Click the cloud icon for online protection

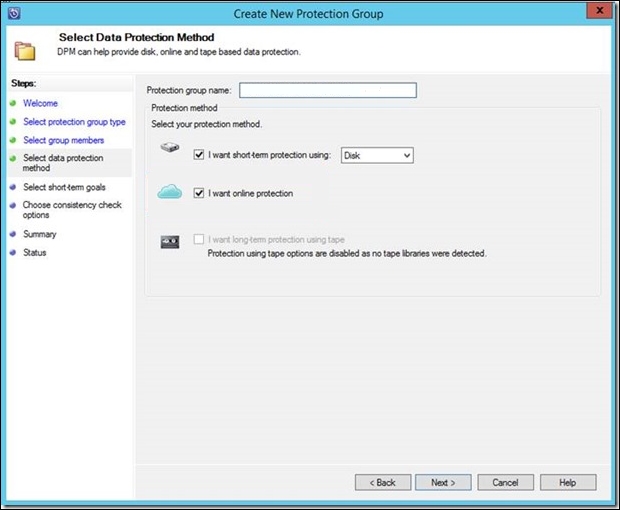point(170,192)
